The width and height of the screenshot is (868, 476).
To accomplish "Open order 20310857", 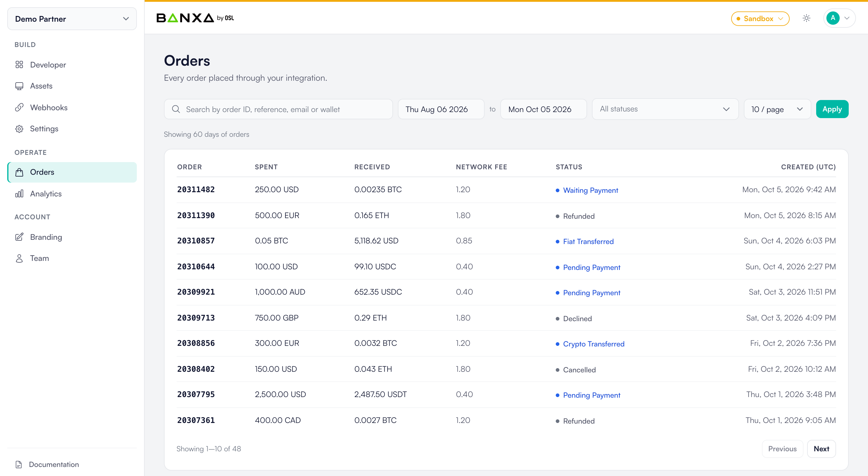I will coord(196,241).
